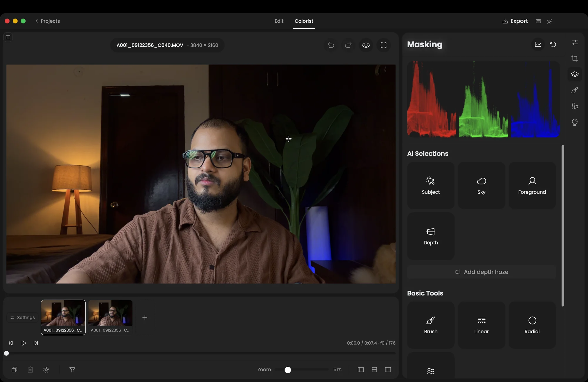This screenshot has height=382, width=588.
Task: Enter fullscreen preview mode
Action: 384,45
